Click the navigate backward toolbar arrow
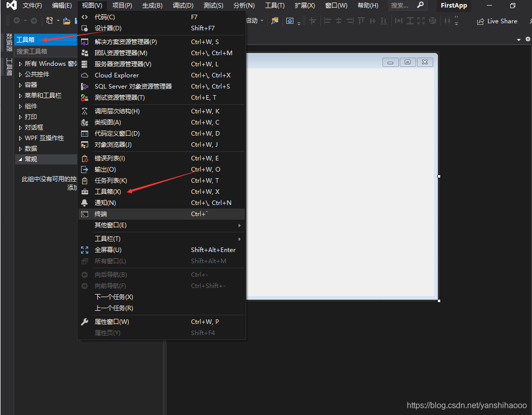The image size is (532, 415). [x=16, y=21]
